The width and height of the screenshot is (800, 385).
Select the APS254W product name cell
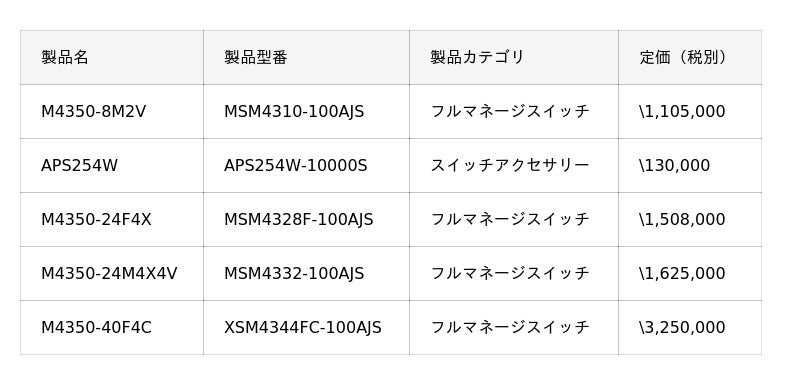point(112,165)
